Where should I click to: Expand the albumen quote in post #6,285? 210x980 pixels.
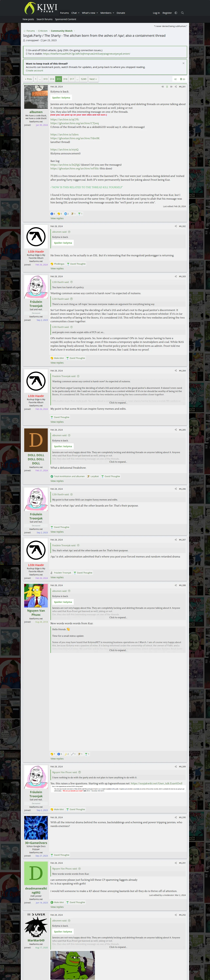[x=118, y=462]
